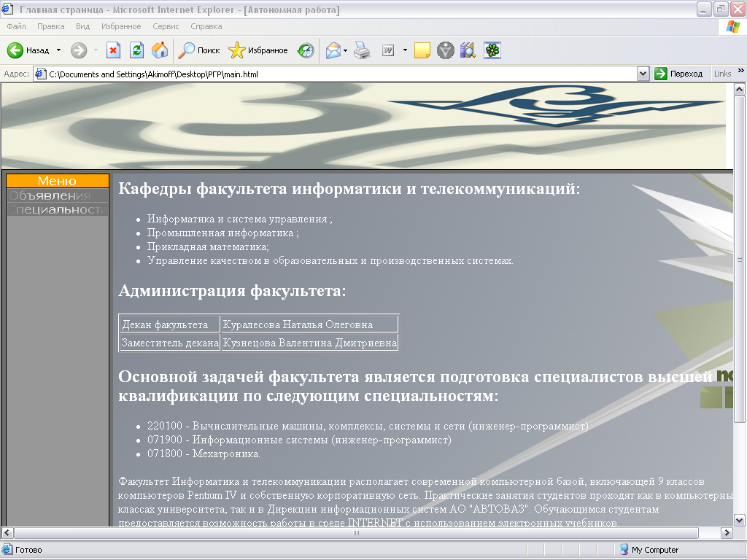Open Поиск search pane

[198, 50]
